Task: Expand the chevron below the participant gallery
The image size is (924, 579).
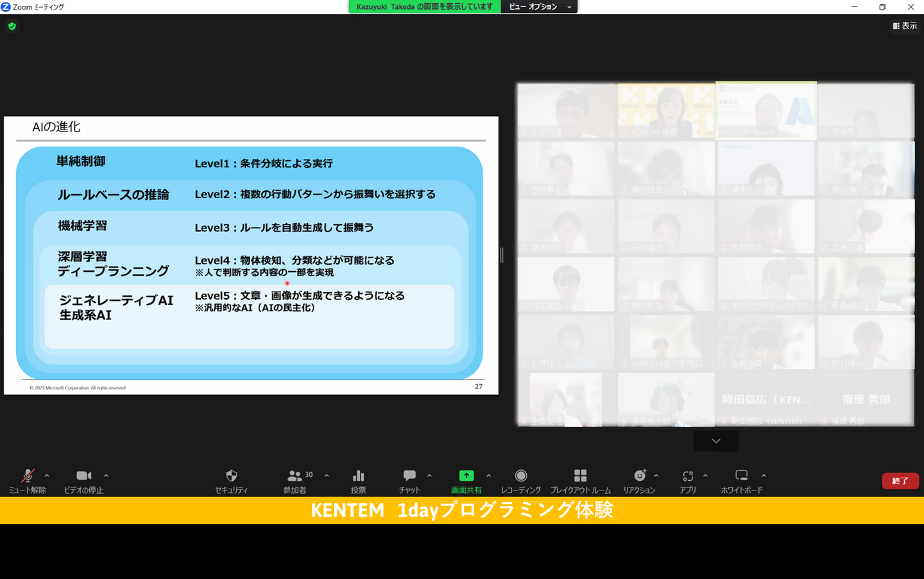Action: point(716,441)
